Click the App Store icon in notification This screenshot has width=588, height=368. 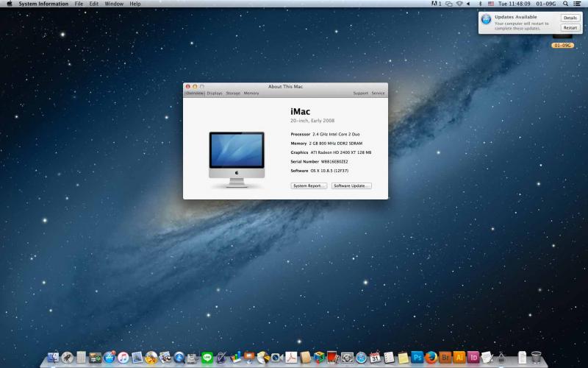click(x=487, y=20)
